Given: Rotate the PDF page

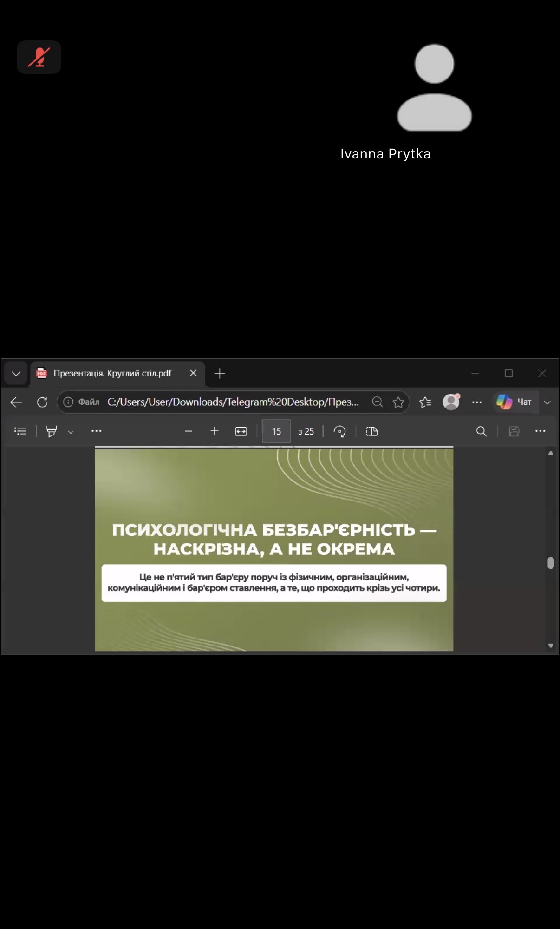Looking at the screenshot, I should 340,431.
